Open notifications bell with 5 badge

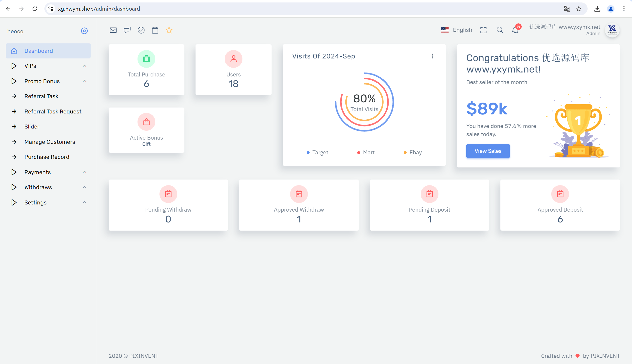[x=516, y=30]
